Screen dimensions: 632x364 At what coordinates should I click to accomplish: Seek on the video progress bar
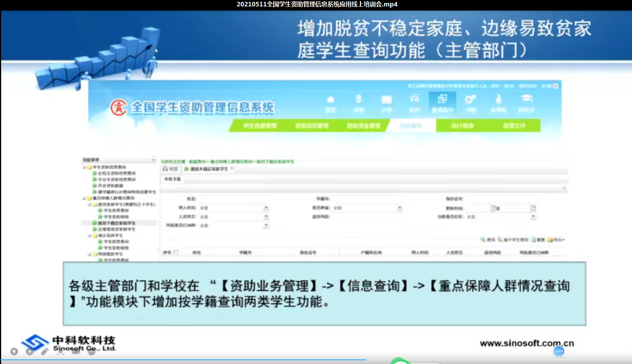(x=316, y=360)
